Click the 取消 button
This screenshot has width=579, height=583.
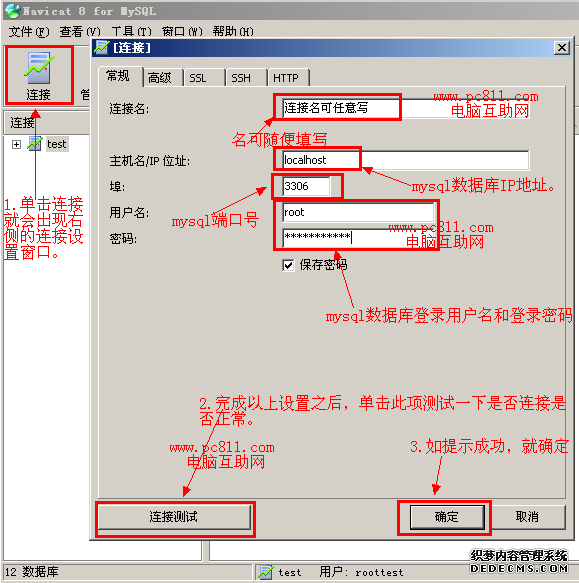pos(527,516)
